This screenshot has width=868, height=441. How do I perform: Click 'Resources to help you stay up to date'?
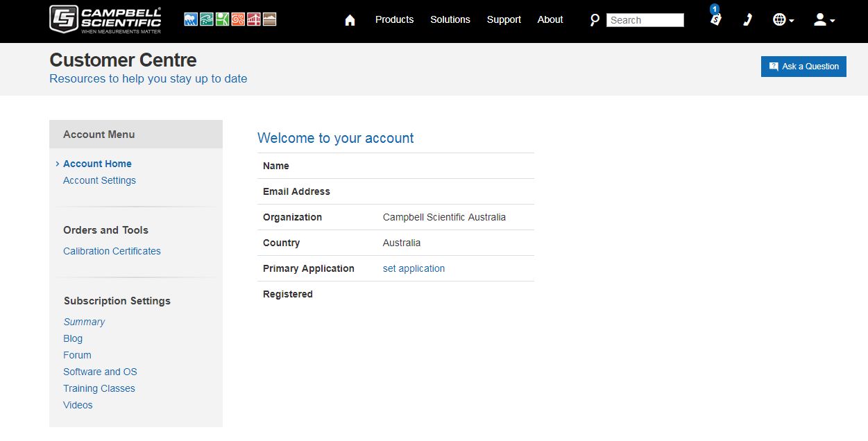(148, 78)
